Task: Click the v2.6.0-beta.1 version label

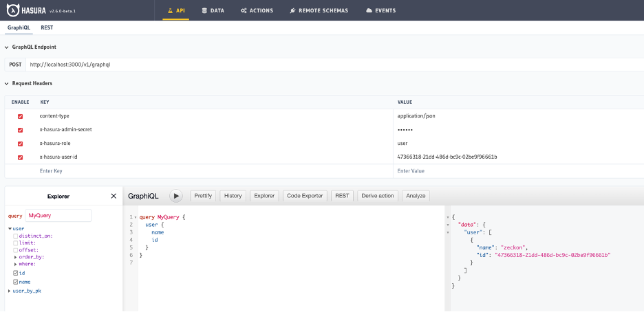Action: coord(63,11)
